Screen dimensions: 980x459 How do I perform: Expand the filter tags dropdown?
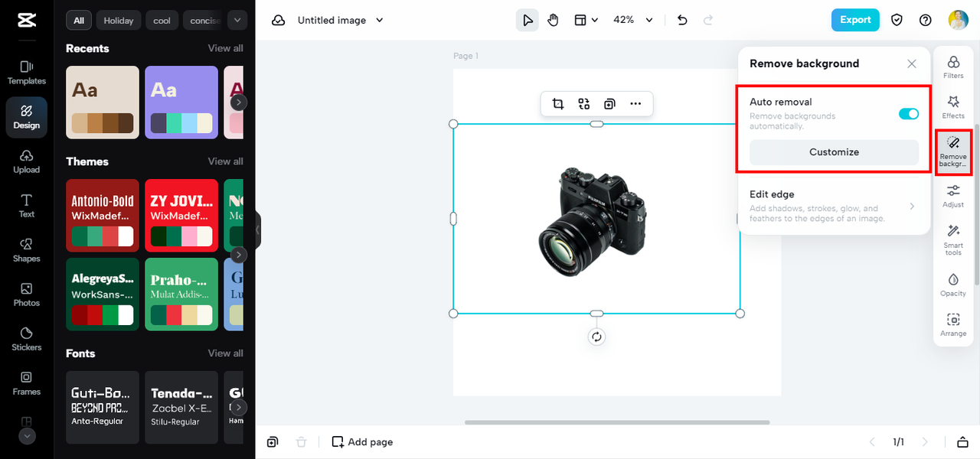[x=237, y=21]
